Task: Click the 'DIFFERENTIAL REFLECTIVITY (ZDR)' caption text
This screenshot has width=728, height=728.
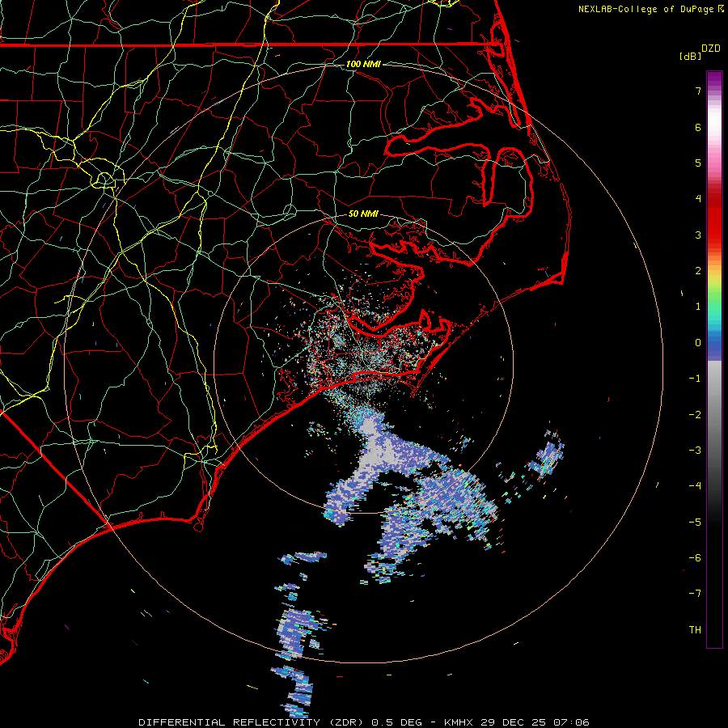Action: (253, 722)
